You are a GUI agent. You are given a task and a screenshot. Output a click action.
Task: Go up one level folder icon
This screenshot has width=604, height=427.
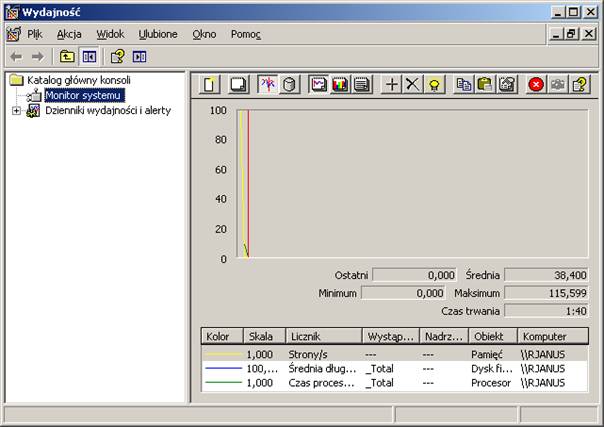tap(67, 57)
